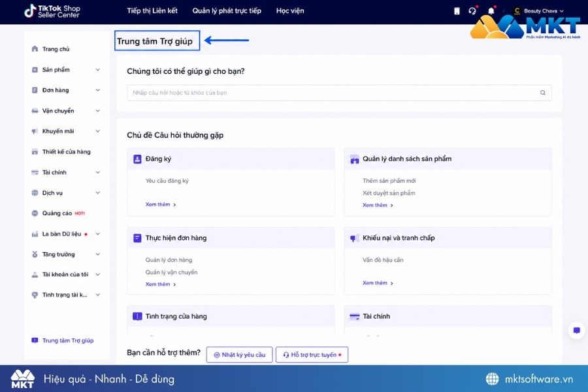Click Xem thêm under Khiếu nại và tranh chấp
The width and height of the screenshot is (588, 392).
click(378, 283)
